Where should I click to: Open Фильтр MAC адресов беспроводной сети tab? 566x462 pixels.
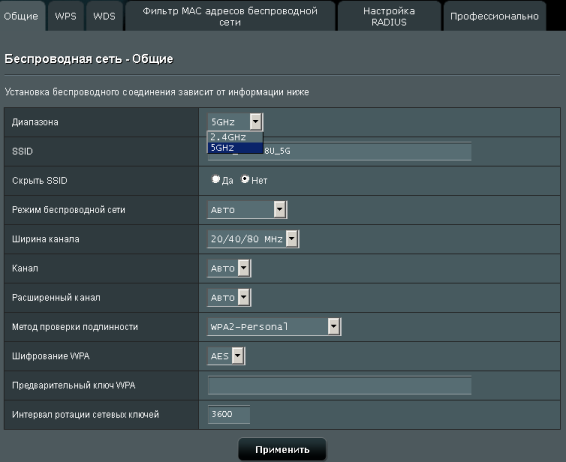click(230, 16)
